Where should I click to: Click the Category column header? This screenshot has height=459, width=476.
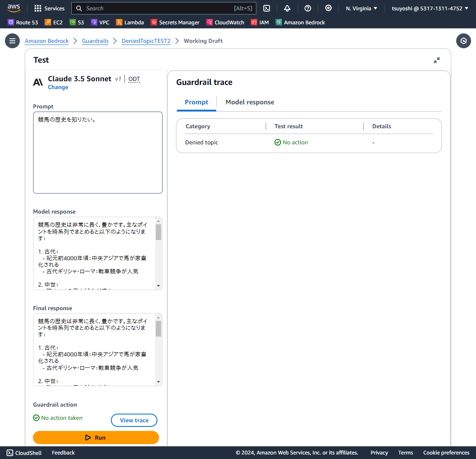pyautogui.click(x=198, y=126)
